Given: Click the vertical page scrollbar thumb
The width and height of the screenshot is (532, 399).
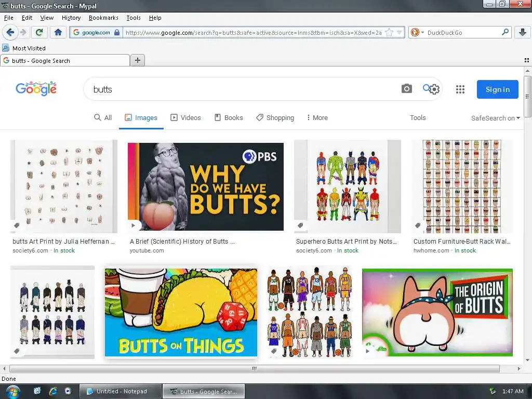Looking at the screenshot, I should point(528,96).
